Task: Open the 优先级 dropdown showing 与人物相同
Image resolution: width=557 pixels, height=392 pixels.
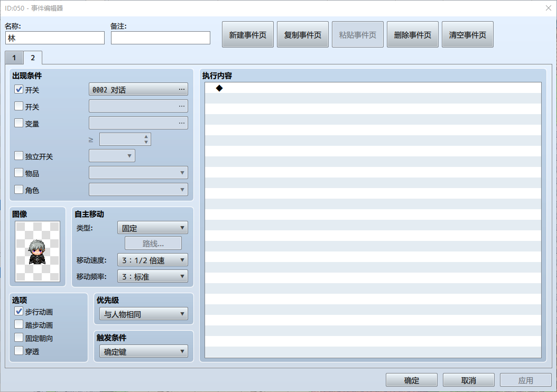Action: (144, 314)
